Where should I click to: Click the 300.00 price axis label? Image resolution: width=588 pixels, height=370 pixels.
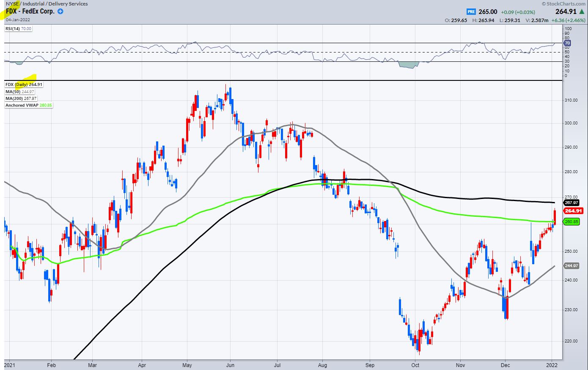(572, 123)
